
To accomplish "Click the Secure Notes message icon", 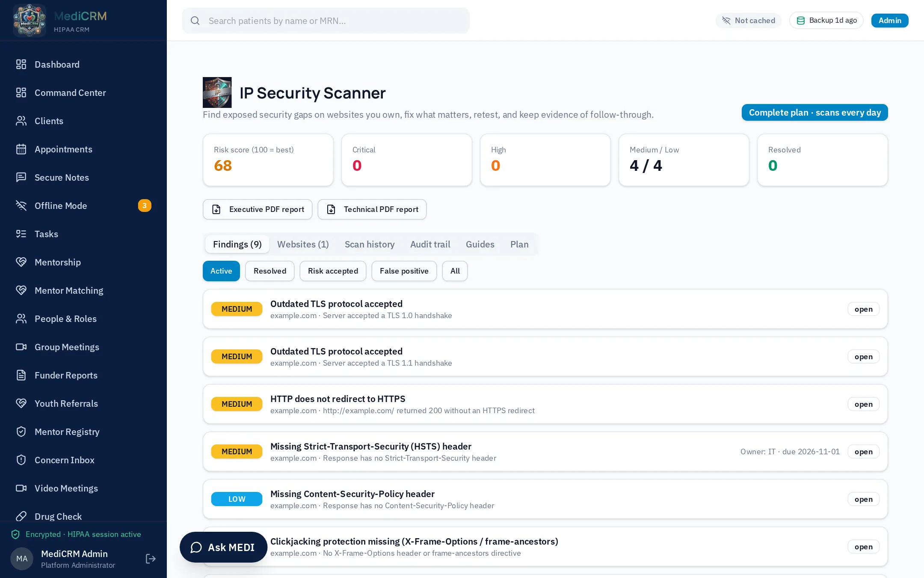I will coord(21,177).
